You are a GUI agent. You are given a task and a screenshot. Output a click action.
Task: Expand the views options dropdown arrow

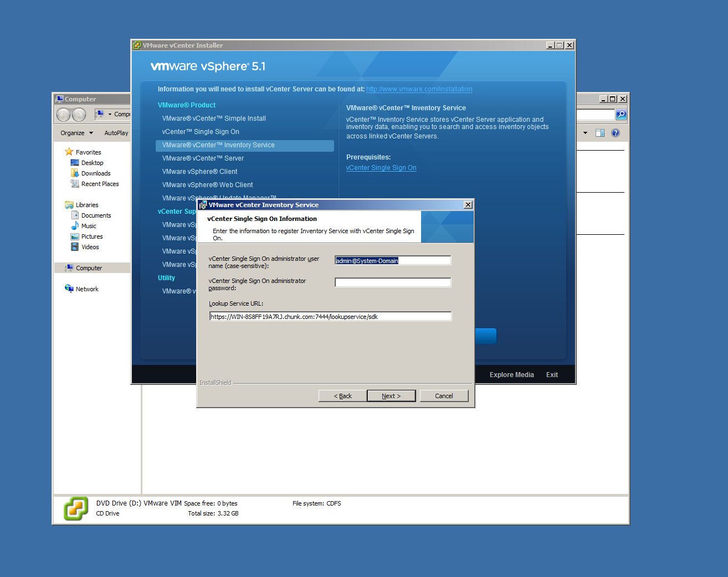pos(586,133)
